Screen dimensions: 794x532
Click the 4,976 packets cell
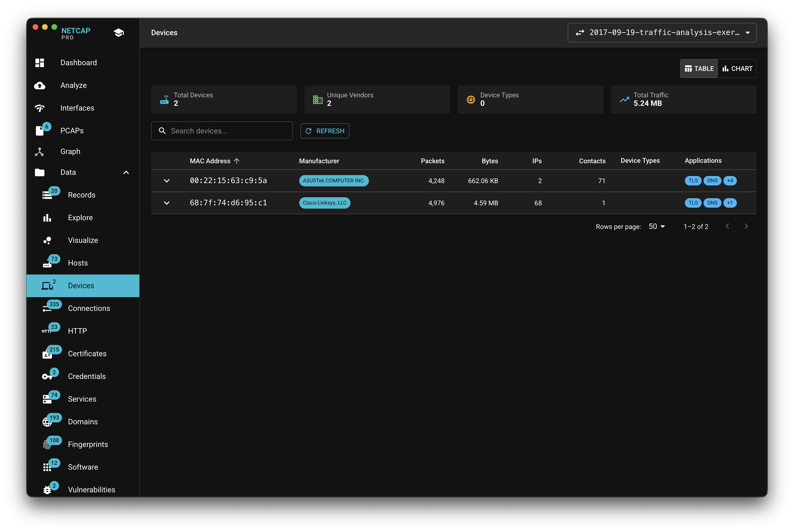[x=436, y=203]
